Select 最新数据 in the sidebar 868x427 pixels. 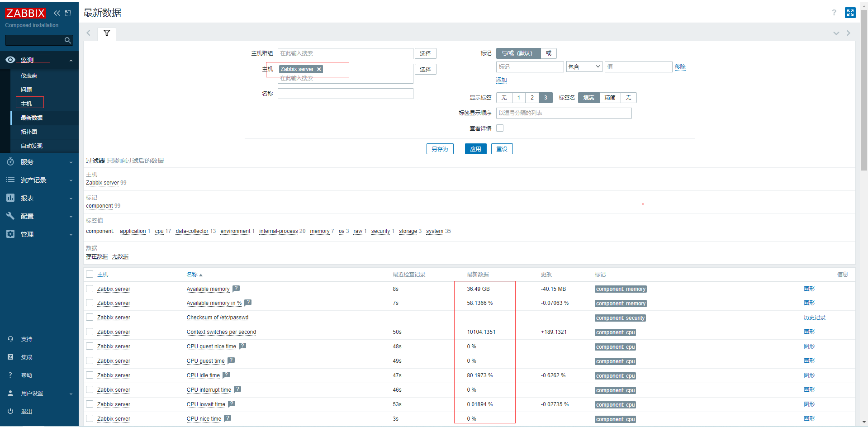(32, 118)
